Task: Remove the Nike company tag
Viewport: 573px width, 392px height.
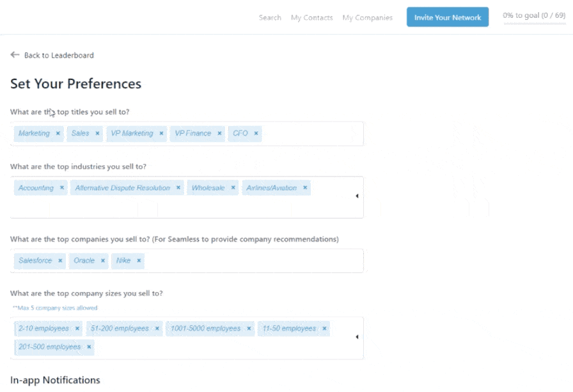Action: tap(139, 261)
